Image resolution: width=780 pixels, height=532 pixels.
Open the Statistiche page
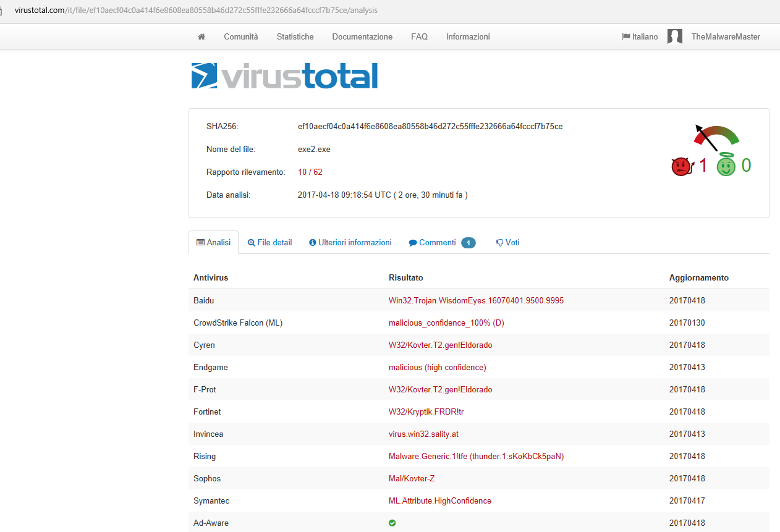(295, 36)
